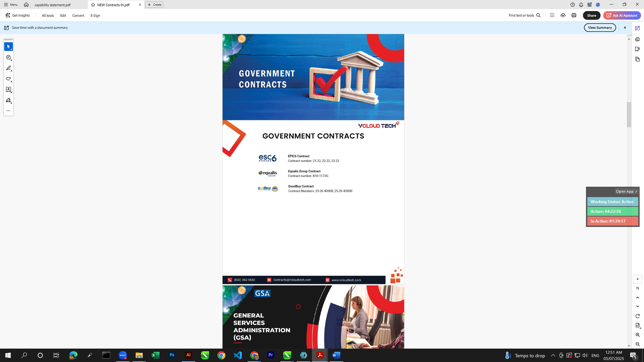
Task: Open notifications bell icon
Action: point(581,5)
